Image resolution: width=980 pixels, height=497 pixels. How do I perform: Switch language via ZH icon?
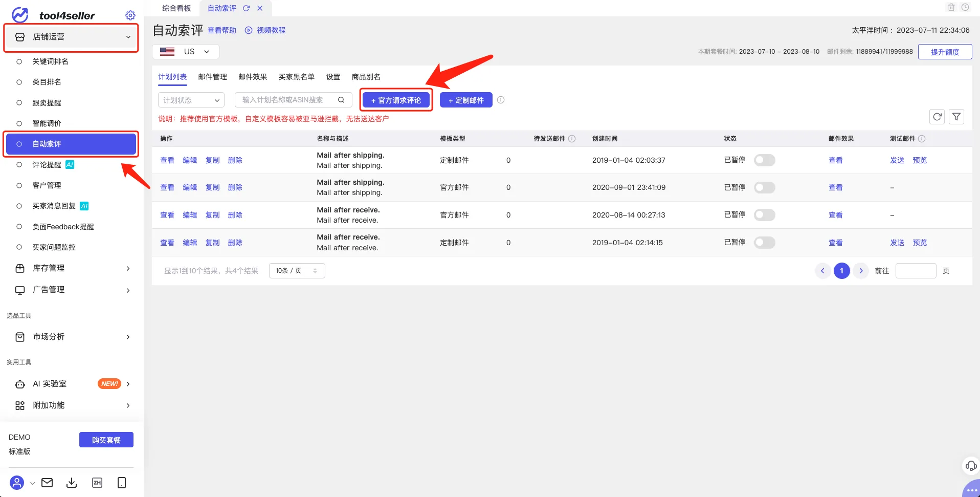point(97,483)
